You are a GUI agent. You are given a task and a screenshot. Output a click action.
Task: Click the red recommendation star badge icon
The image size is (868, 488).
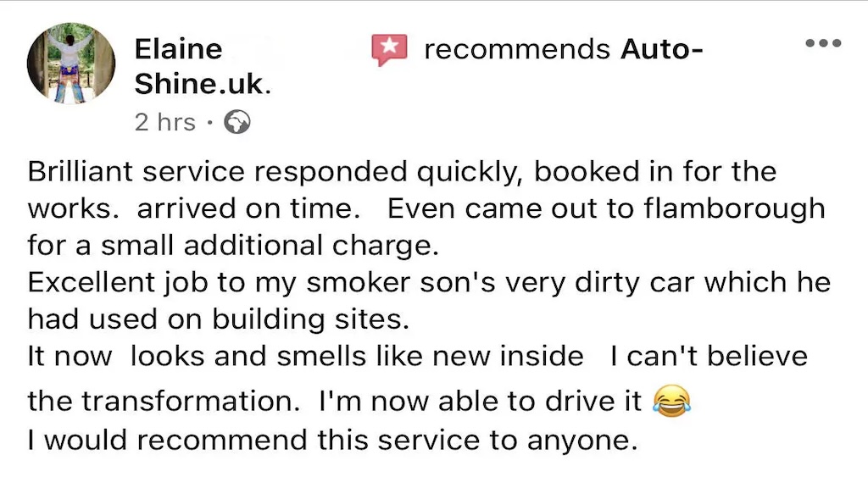coord(390,50)
